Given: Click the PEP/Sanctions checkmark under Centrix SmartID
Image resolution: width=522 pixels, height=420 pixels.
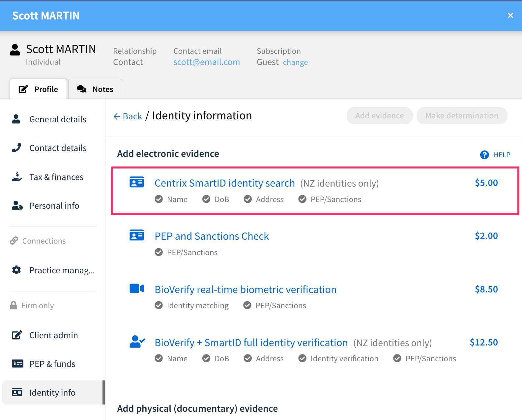Looking at the screenshot, I should click(x=303, y=199).
